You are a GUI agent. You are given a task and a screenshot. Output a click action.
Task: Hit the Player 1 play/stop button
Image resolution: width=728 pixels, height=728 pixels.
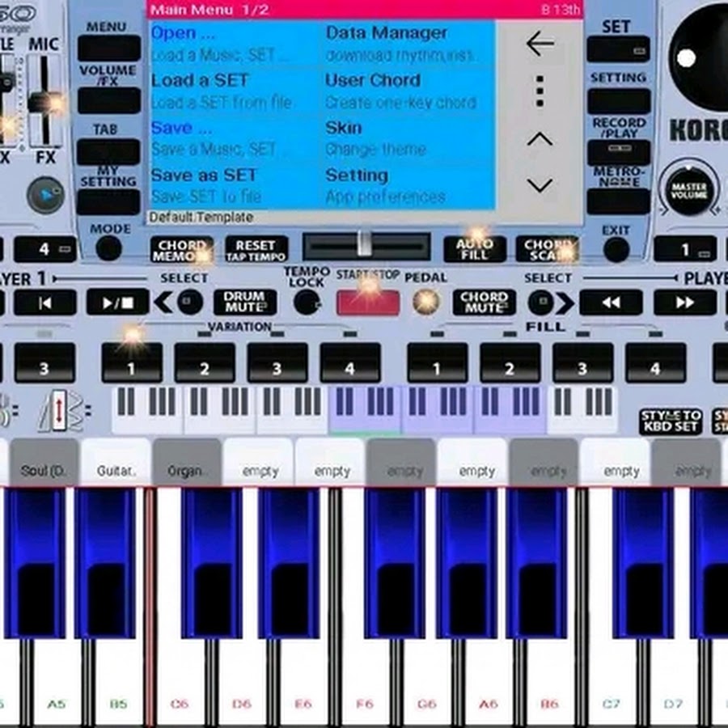[117, 303]
